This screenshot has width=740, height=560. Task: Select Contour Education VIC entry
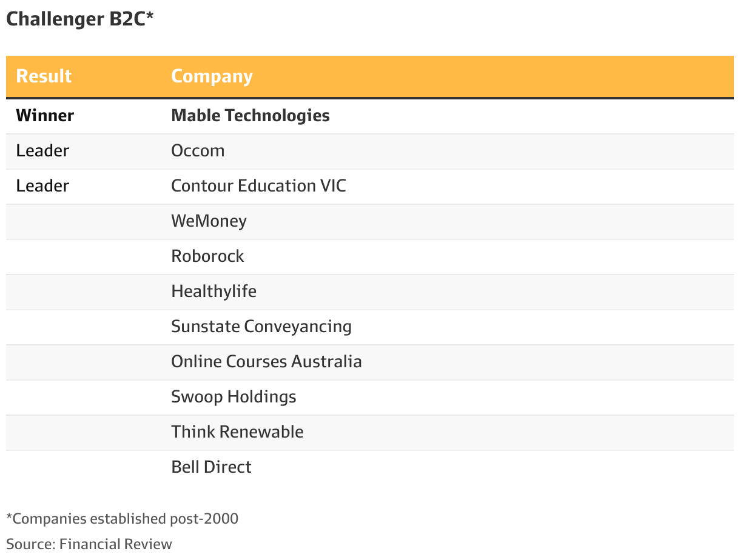pyautogui.click(x=258, y=186)
